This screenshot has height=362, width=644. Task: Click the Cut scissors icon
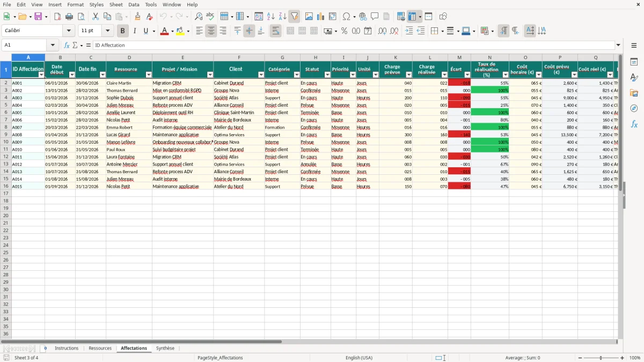[x=96, y=17]
